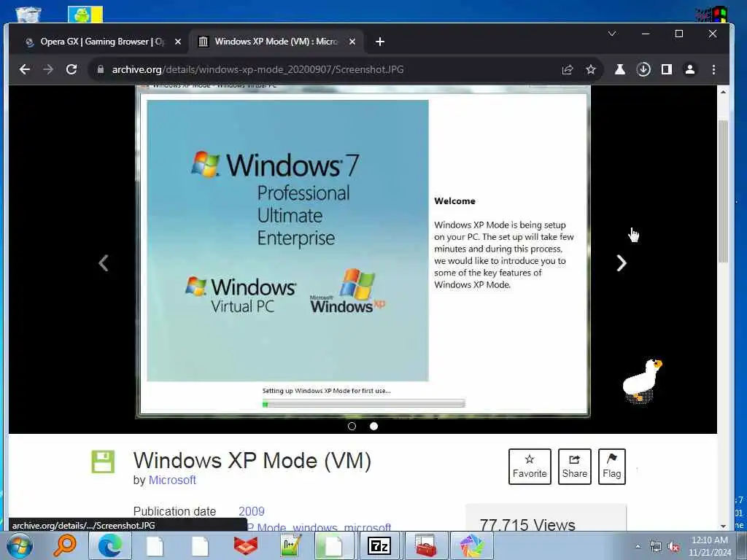
Task: Show hidden system tray icons
Action: point(638,546)
